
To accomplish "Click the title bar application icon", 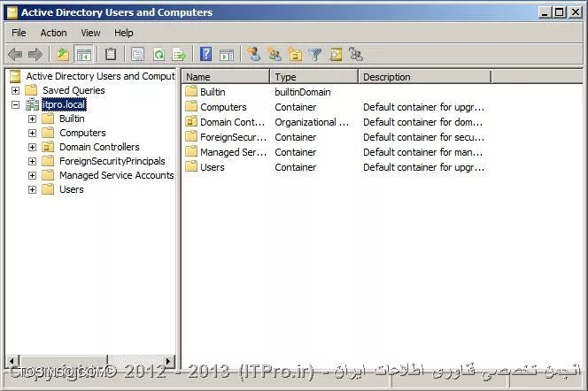I will [12, 12].
